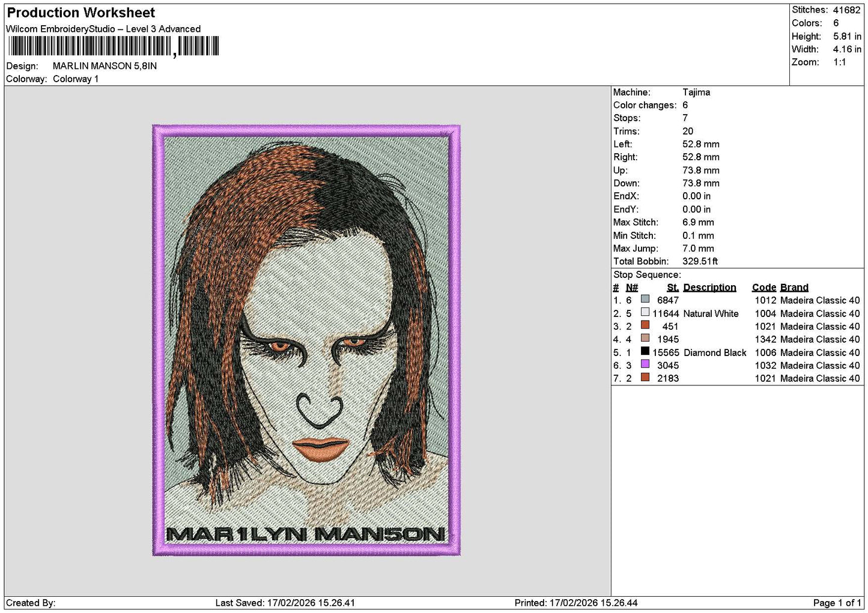
Task: Click the stitch count 6847
Action: pyautogui.click(x=668, y=300)
